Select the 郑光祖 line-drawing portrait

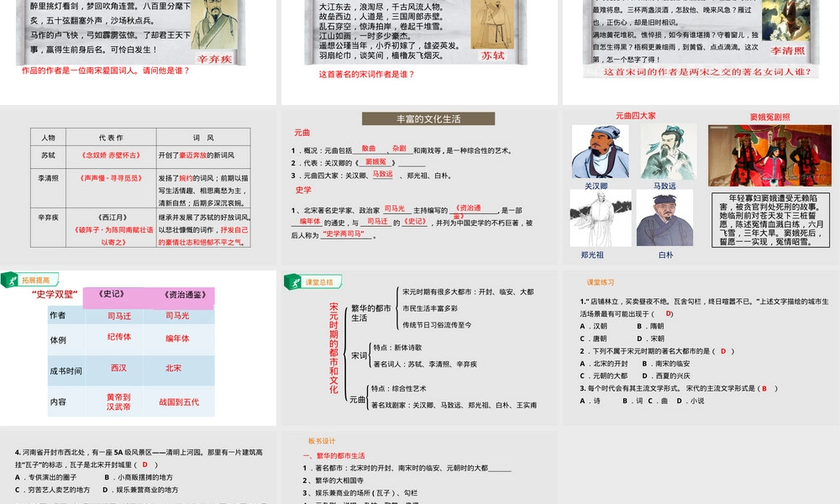point(601,218)
